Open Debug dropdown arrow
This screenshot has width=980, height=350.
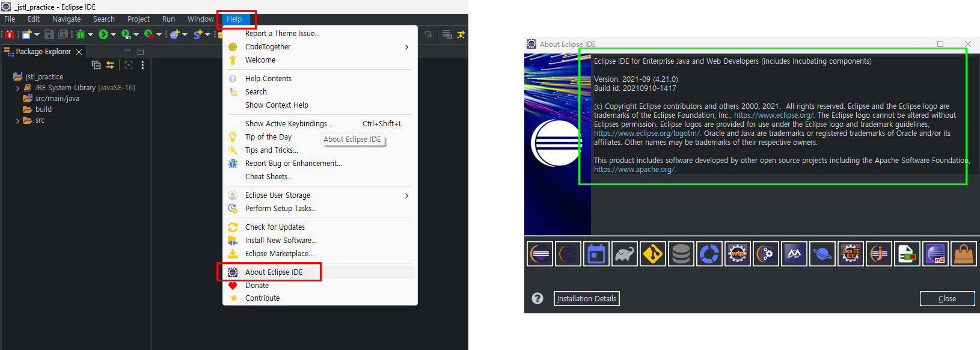[x=90, y=34]
